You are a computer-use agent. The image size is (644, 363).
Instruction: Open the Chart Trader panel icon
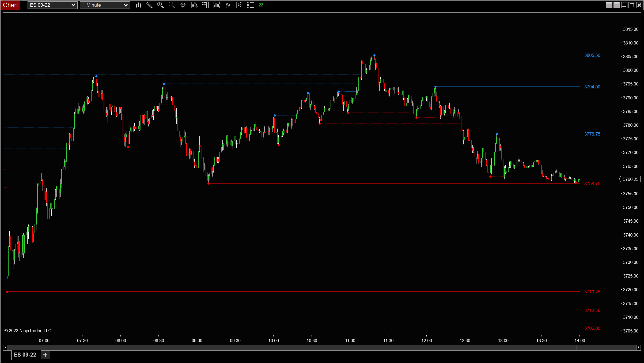(205, 5)
